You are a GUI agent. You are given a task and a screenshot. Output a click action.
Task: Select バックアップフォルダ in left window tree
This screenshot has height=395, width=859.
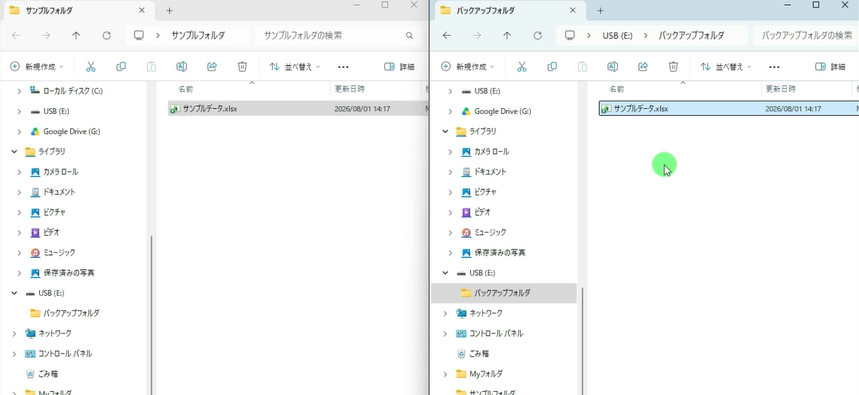[71, 313]
